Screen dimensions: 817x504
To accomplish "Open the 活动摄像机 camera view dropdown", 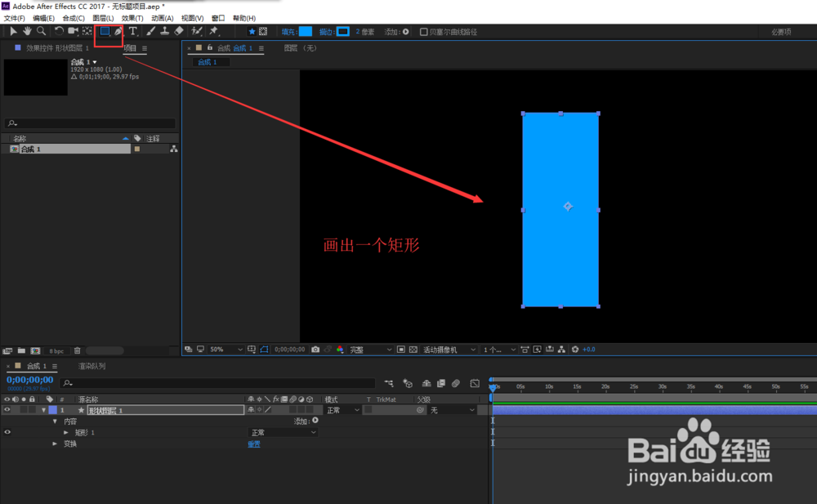I will pyautogui.click(x=449, y=349).
